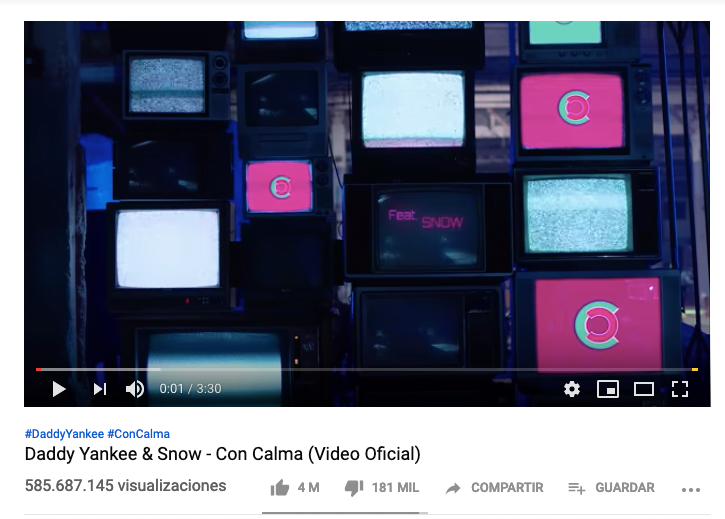Click the Feat. SNOW television in video

pos(428,229)
